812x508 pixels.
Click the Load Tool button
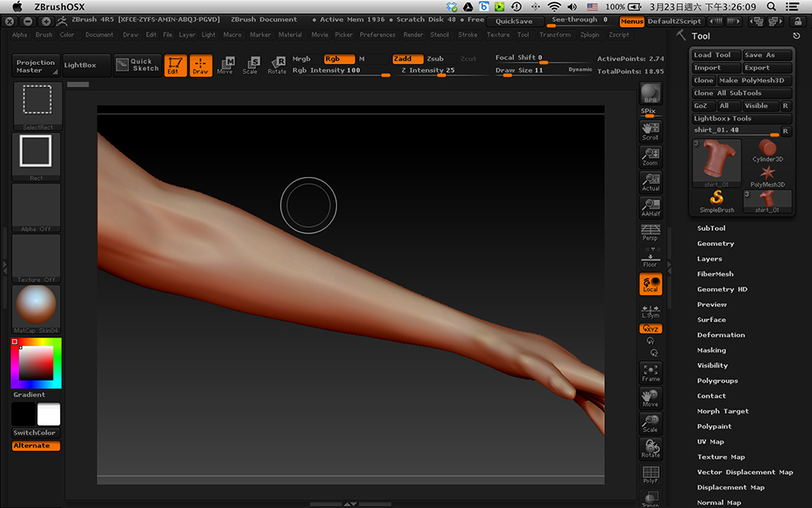pos(715,55)
